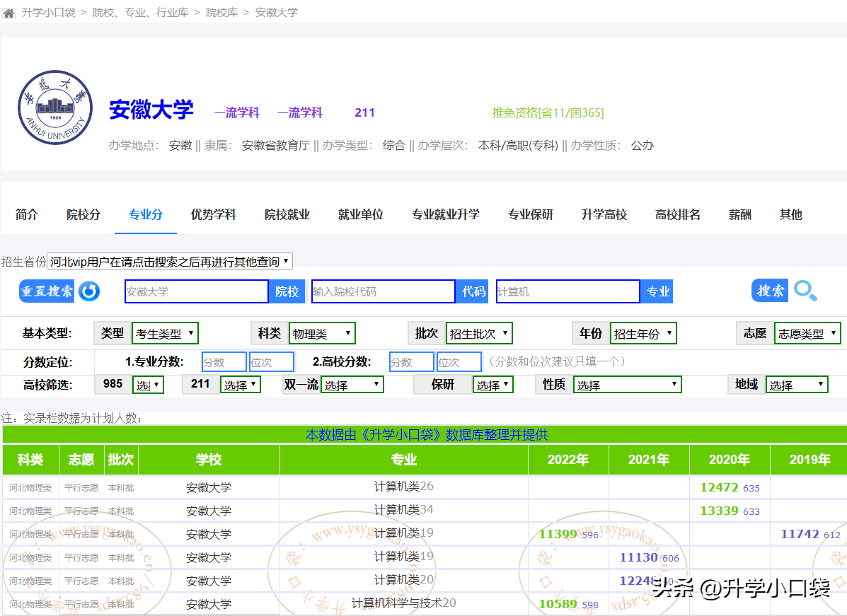Expand 志愿类型 dropdown
The image size is (847, 616).
[807, 333]
